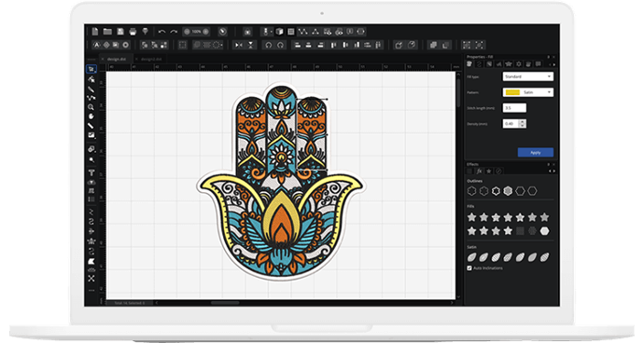Viewport: 644px width, 343px height.
Task: Click the Density value field showing 0.40
Action: point(511,123)
